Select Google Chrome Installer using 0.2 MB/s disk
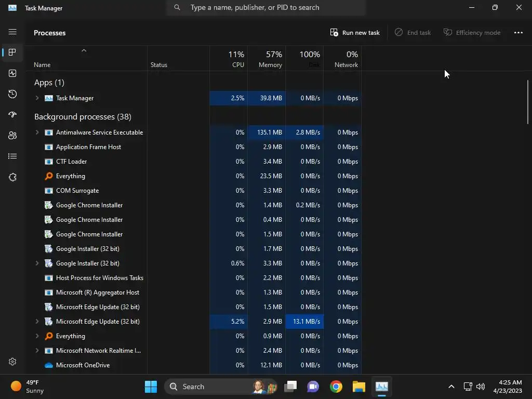Viewport: 532px width, 399px height. [x=194, y=205]
